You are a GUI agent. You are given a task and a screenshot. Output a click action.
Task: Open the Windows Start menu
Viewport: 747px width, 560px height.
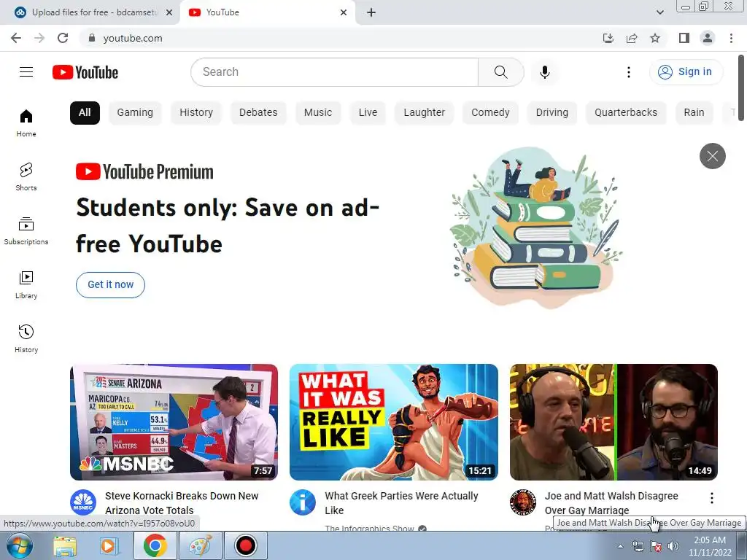20,545
